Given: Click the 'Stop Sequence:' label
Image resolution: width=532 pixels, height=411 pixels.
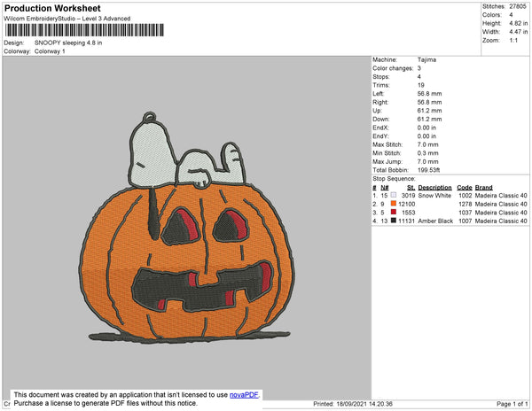Looking at the screenshot, I should (x=394, y=179).
